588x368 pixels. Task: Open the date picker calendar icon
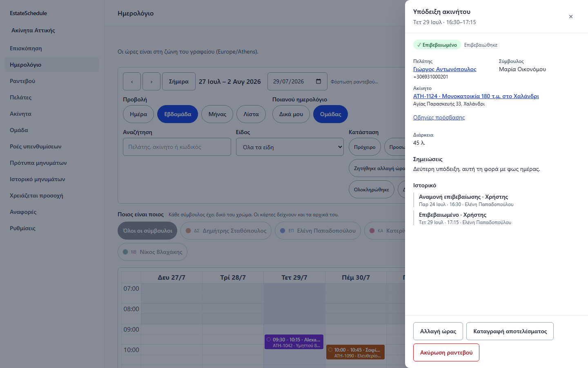(318, 81)
